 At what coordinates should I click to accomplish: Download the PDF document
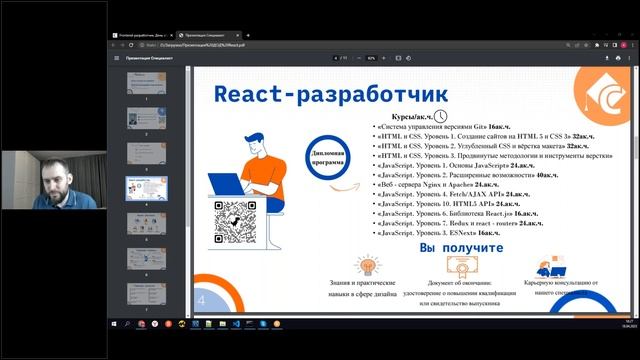coord(607,58)
